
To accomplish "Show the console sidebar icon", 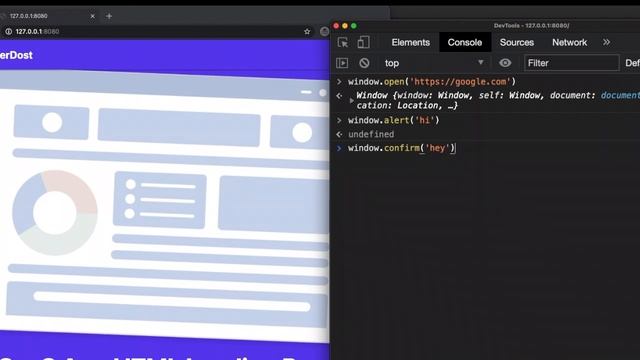I will click(342, 63).
